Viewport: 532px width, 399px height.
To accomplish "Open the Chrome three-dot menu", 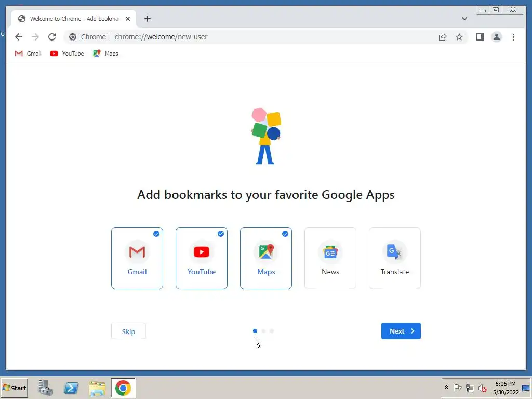I will pyautogui.click(x=513, y=37).
